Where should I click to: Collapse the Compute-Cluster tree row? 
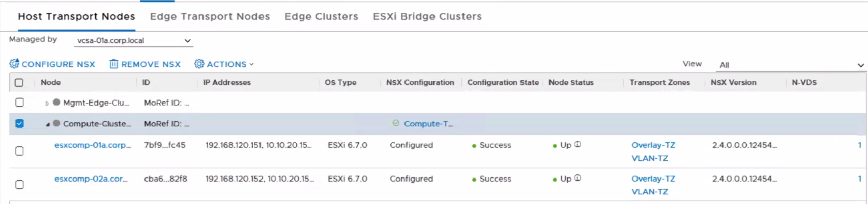click(x=48, y=124)
